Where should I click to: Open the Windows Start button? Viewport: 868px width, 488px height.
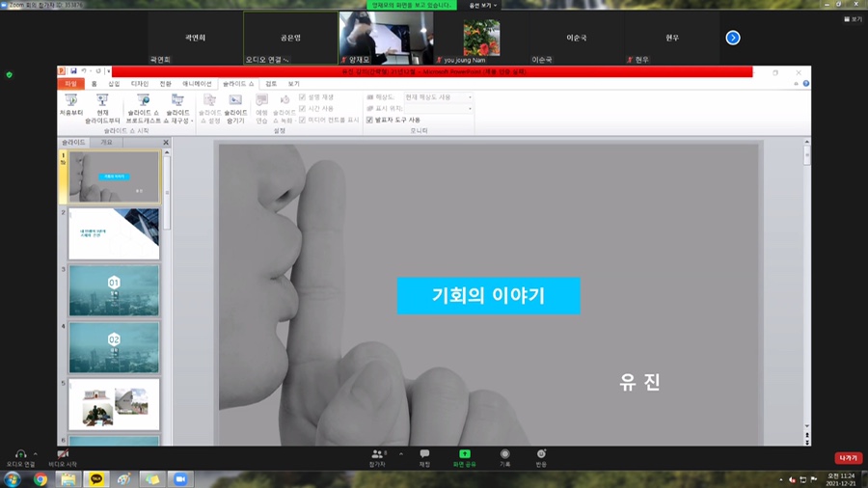tap(13, 479)
